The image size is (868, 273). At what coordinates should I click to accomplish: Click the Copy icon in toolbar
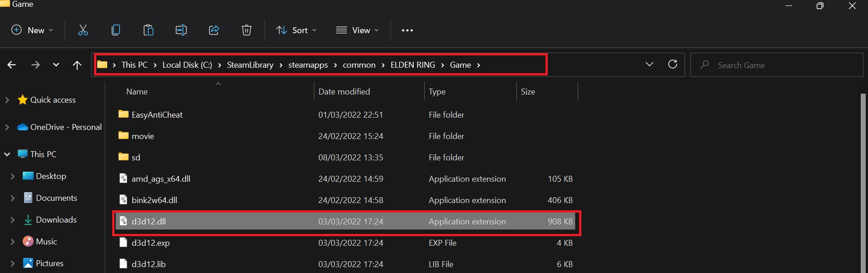(116, 30)
